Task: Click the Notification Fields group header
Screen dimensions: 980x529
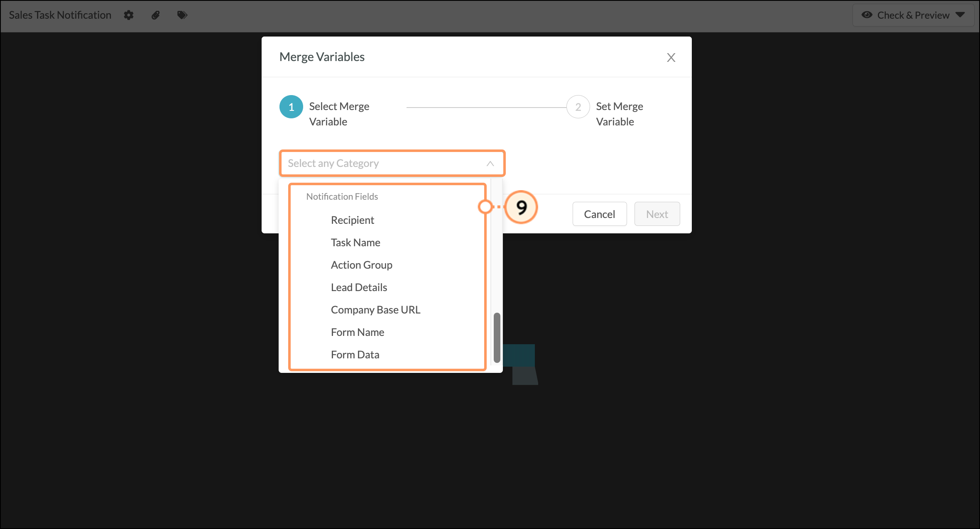Action: 342,197
